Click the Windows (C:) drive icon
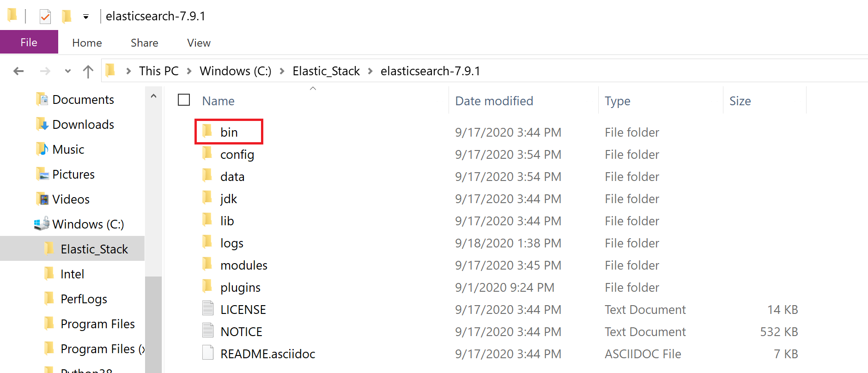The width and height of the screenshot is (868, 373). point(42,224)
